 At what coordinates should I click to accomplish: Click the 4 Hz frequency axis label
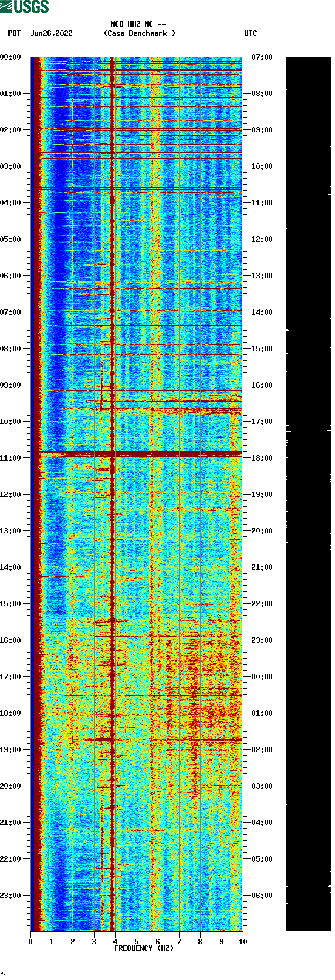(115, 942)
